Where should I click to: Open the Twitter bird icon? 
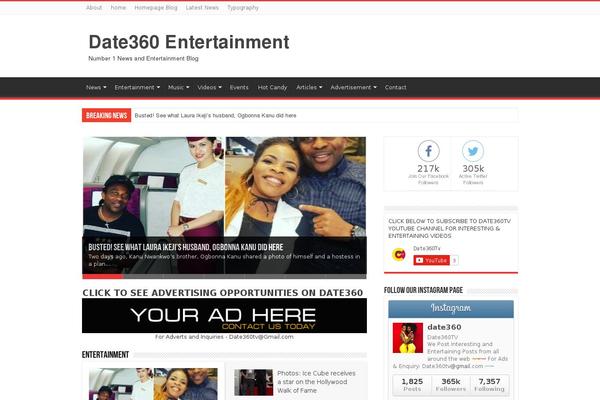click(473, 151)
